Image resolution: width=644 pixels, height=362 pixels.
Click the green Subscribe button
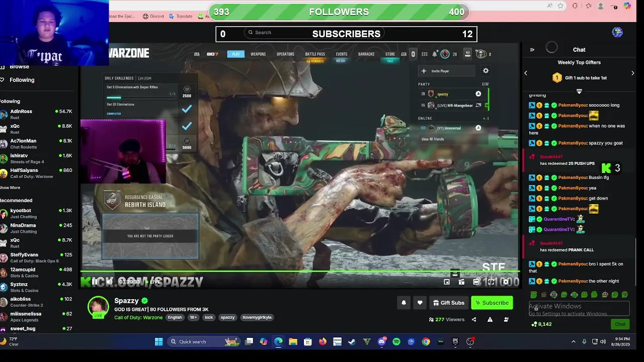(492, 303)
